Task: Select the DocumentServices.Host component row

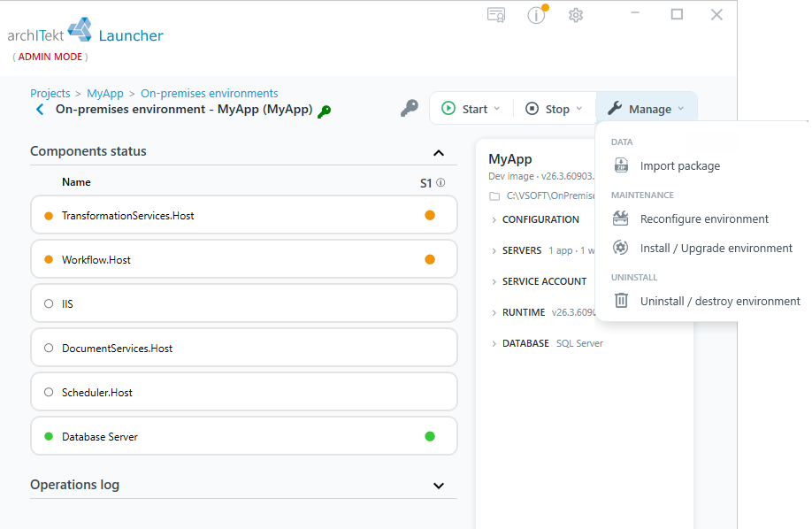Action: point(244,348)
